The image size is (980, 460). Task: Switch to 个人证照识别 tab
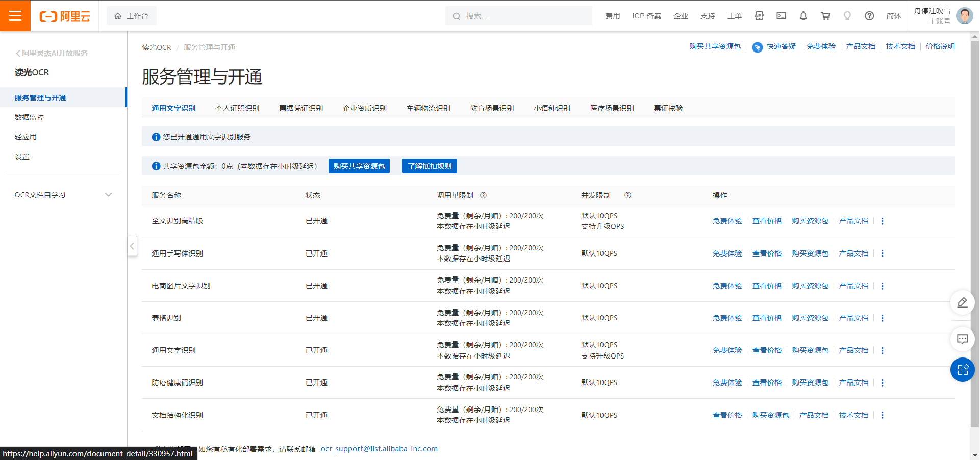[x=237, y=108]
